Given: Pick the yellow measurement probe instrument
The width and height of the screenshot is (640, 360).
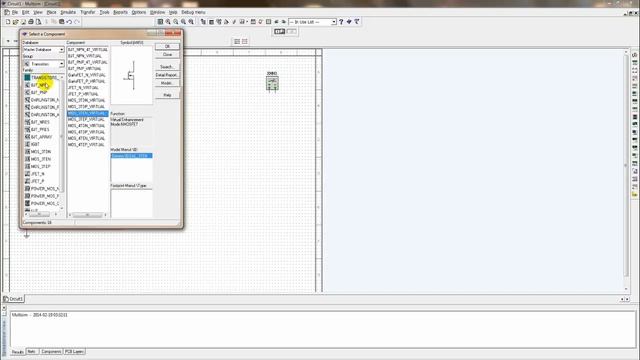Looking at the screenshot, I should 635,195.
